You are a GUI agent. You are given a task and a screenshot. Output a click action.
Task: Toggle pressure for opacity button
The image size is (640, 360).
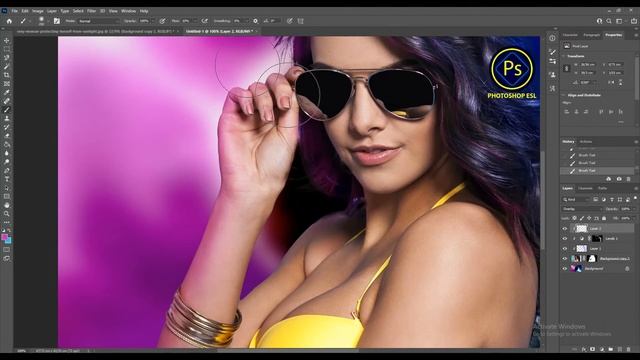click(162, 21)
